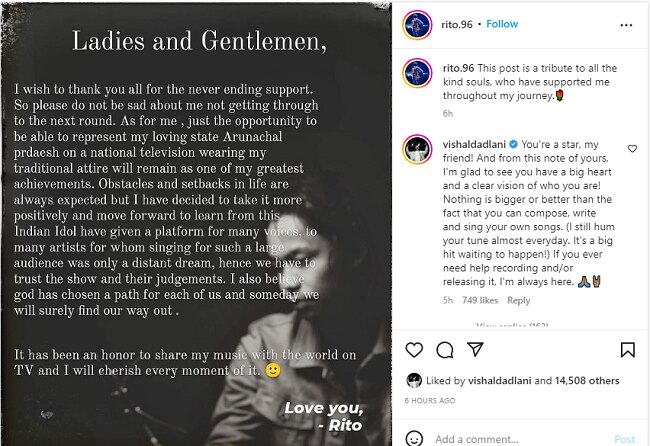
Task: Save the post with the bookmark icon
Action: pos(627,350)
